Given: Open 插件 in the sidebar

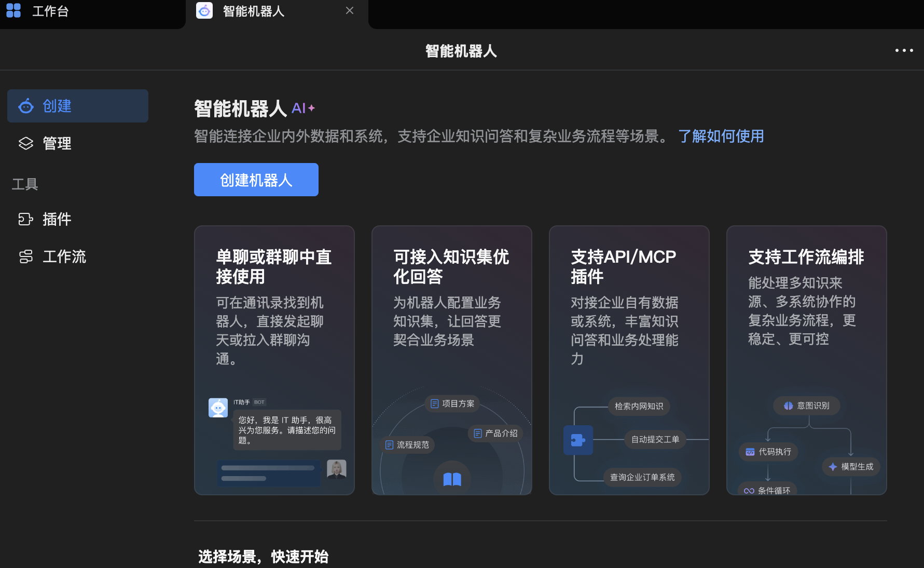Looking at the screenshot, I should [x=78, y=219].
